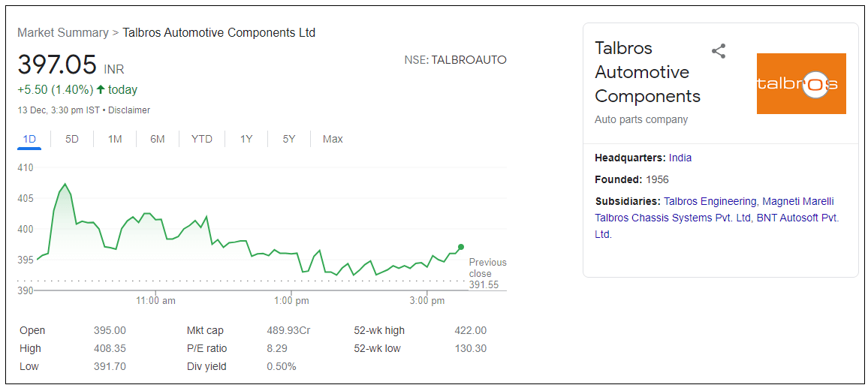Click the share icon in knowledge panel
The image size is (868, 388).
pos(719,52)
